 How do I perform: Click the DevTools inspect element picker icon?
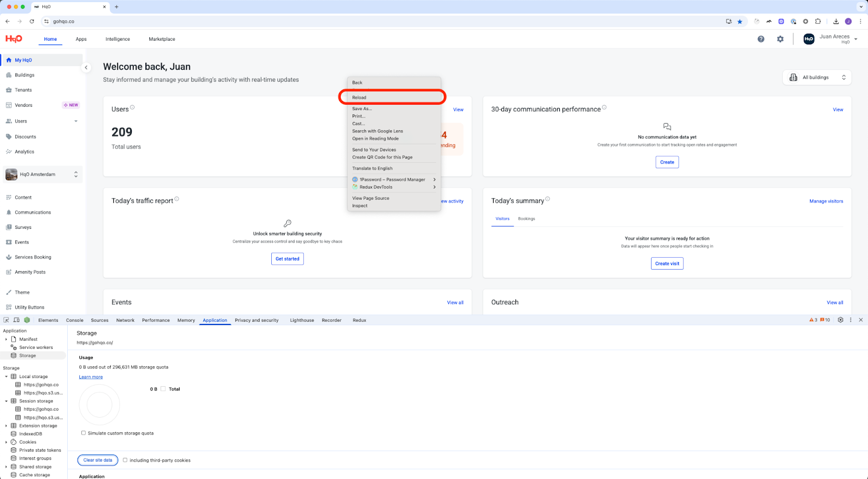tap(7, 320)
